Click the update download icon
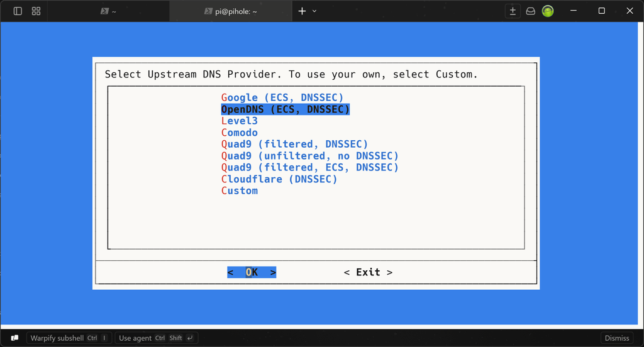 click(513, 11)
